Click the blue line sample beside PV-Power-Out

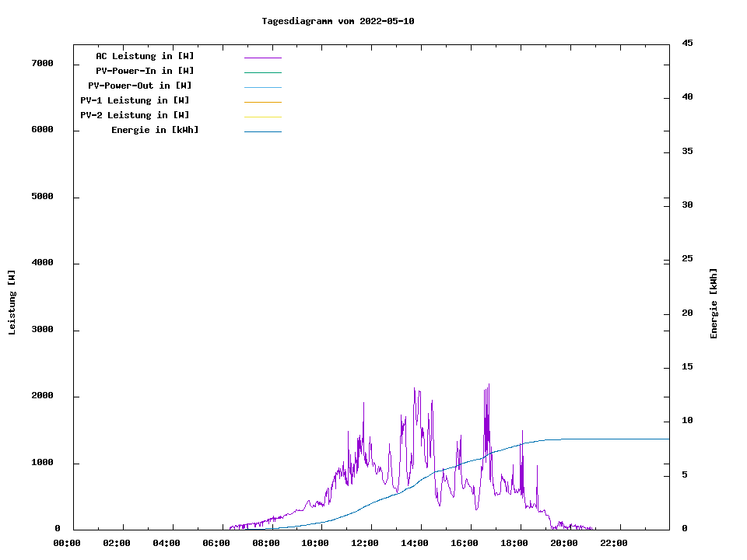(x=262, y=87)
